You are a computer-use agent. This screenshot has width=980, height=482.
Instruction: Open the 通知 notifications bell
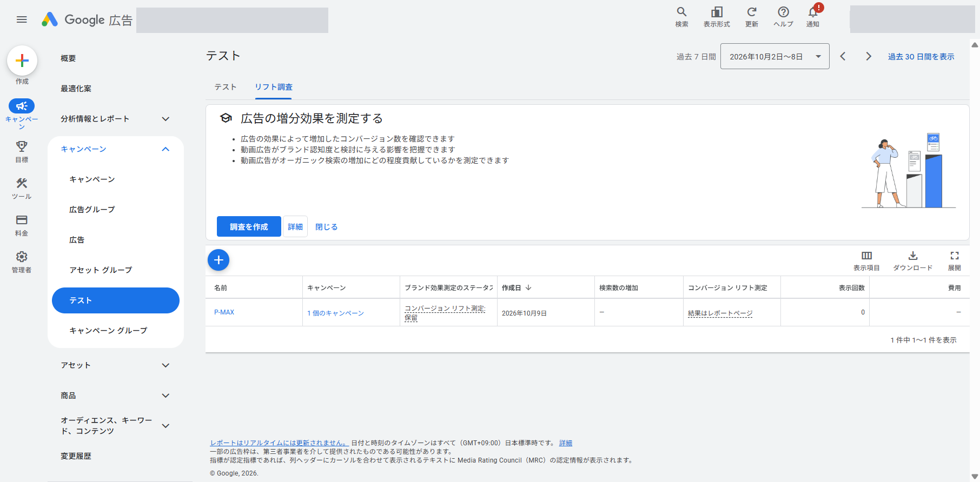(813, 12)
